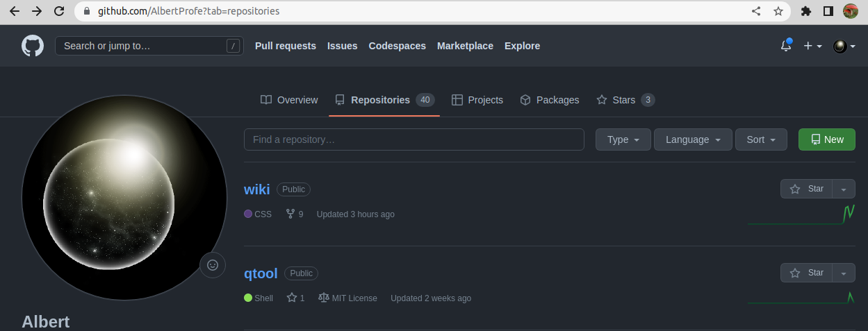
Task: Create a repository with the New button
Action: 827,139
